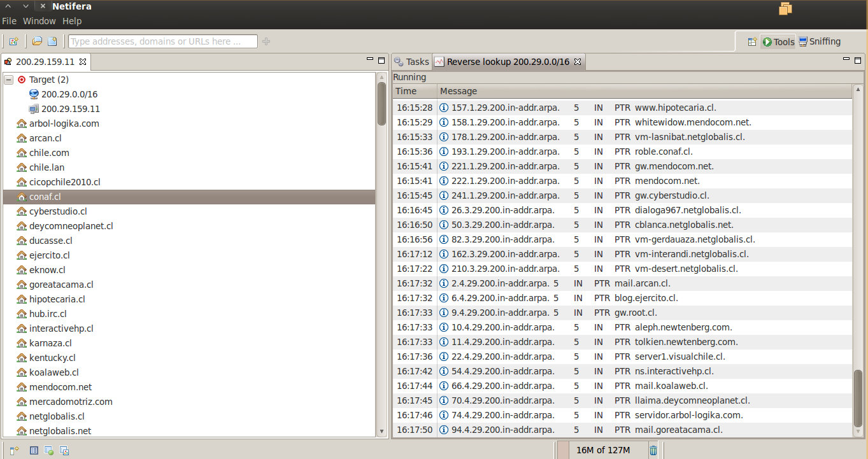868x459 pixels.
Task: Collapse the Target (2) tree node
Action: click(8, 79)
